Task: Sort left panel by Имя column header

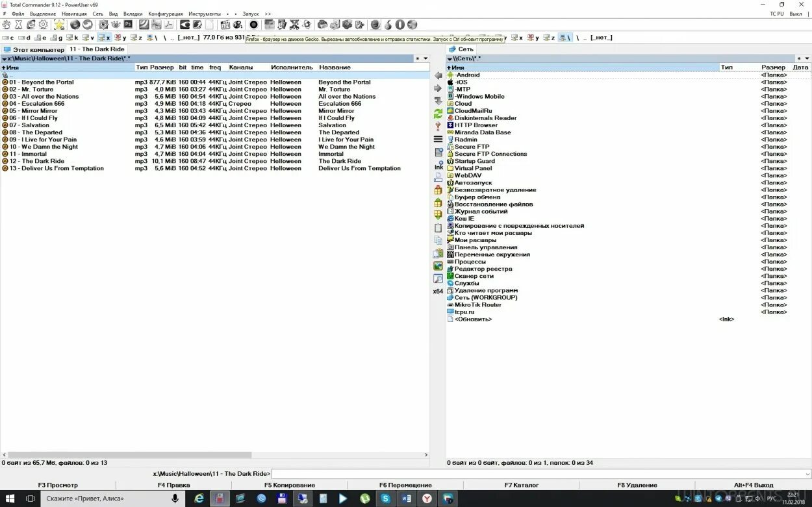Action: click(68, 68)
